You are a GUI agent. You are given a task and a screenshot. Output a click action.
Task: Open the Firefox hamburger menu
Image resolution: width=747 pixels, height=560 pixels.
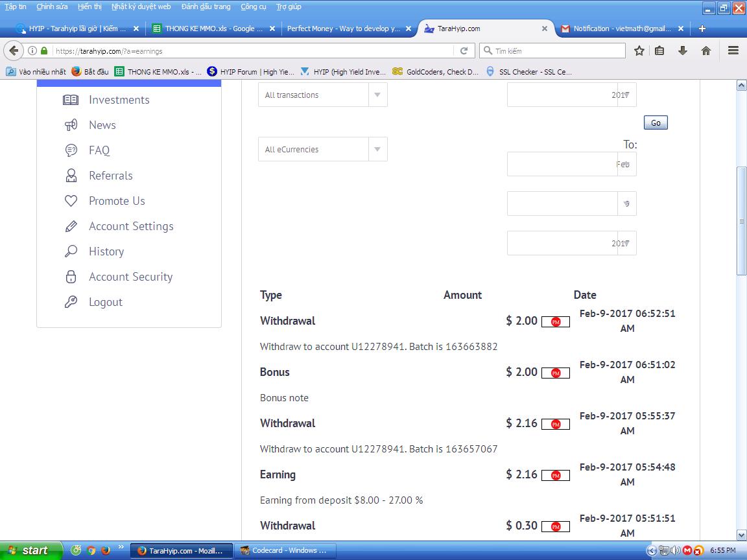[733, 51]
